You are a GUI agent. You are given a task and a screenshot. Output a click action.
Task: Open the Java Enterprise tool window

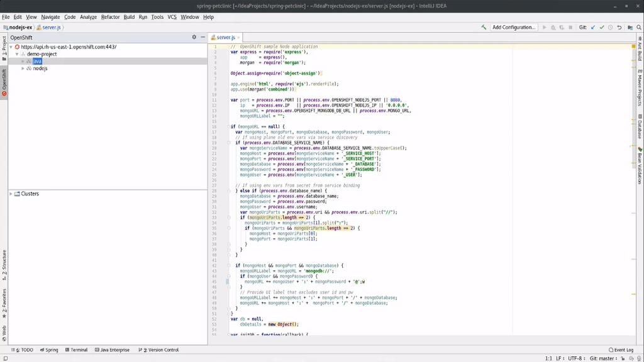(112, 349)
